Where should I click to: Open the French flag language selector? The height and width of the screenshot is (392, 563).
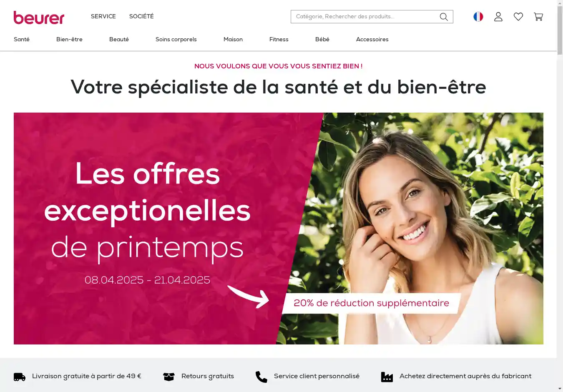point(478,17)
